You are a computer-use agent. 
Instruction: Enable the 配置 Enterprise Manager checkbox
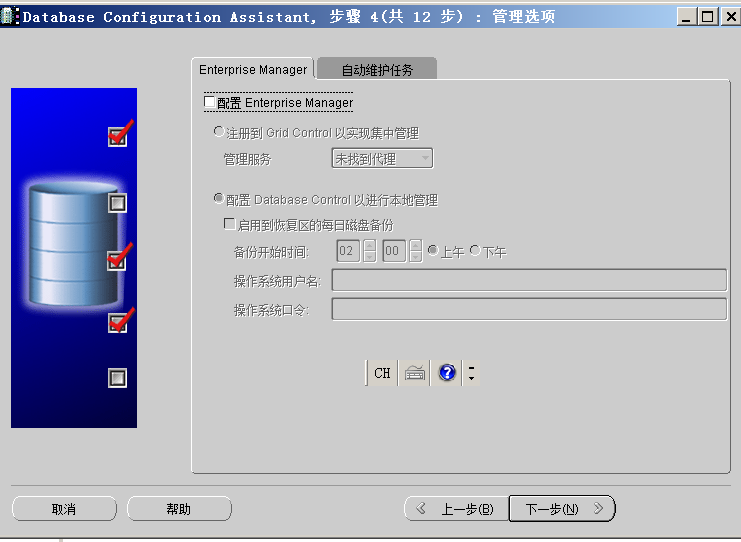pos(209,102)
